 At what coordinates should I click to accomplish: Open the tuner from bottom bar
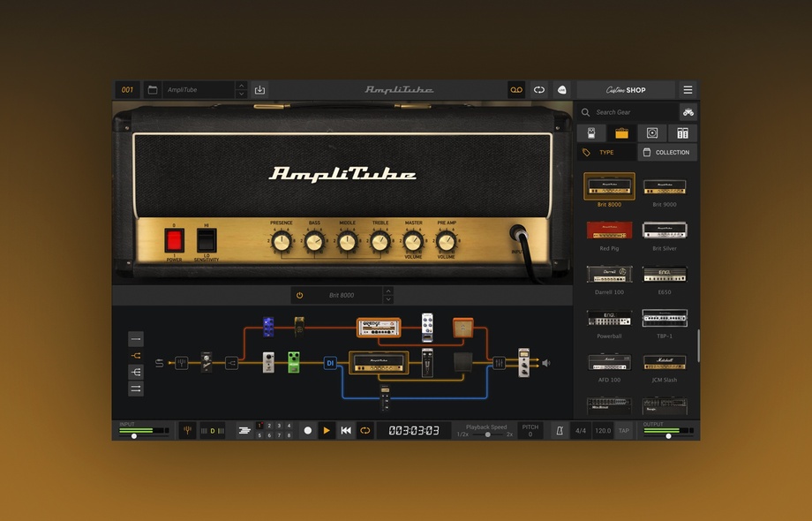click(187, 430)
